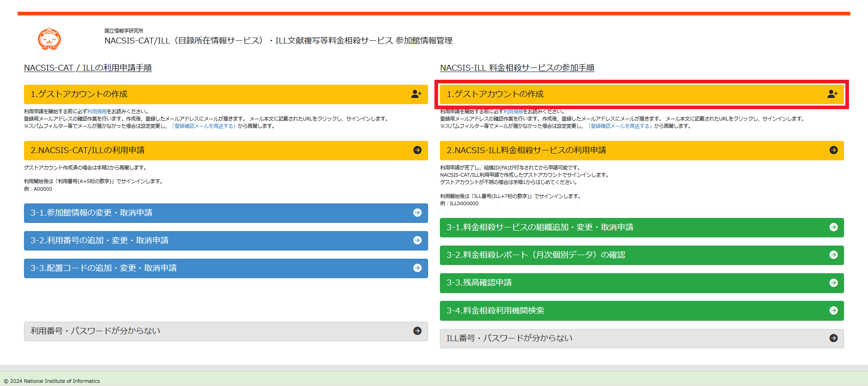Click arrow icon on 3-3.残高確認申請

[x=833, y=283]
